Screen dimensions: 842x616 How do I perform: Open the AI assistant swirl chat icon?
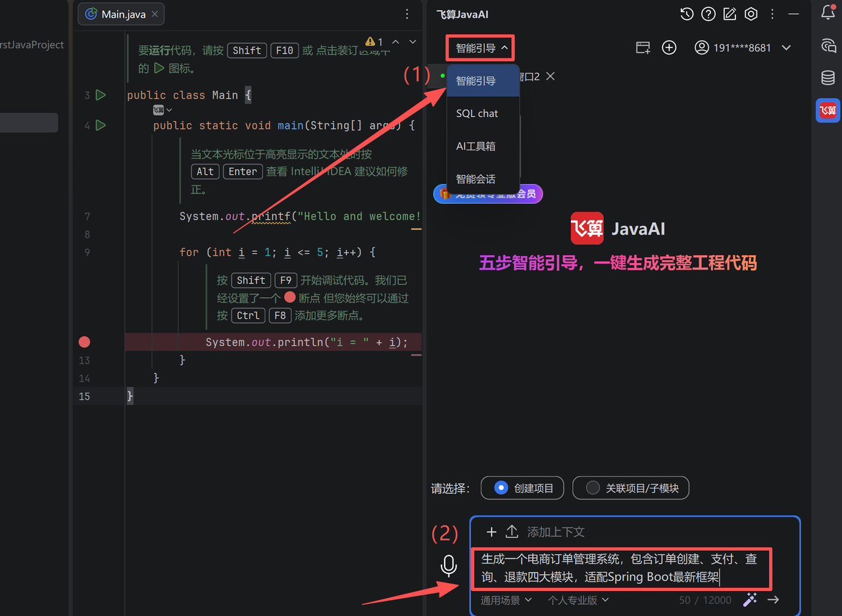click(828, 45)
